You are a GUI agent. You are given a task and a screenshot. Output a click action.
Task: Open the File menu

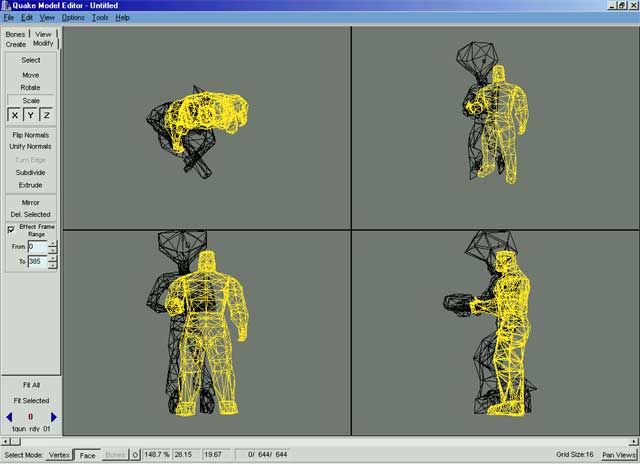[9, 18]
